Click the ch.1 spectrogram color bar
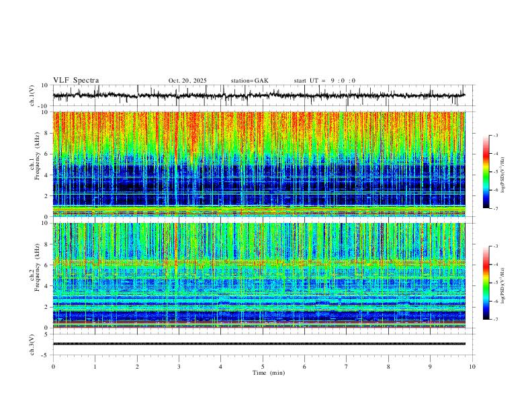 click(x=486, y=172)
